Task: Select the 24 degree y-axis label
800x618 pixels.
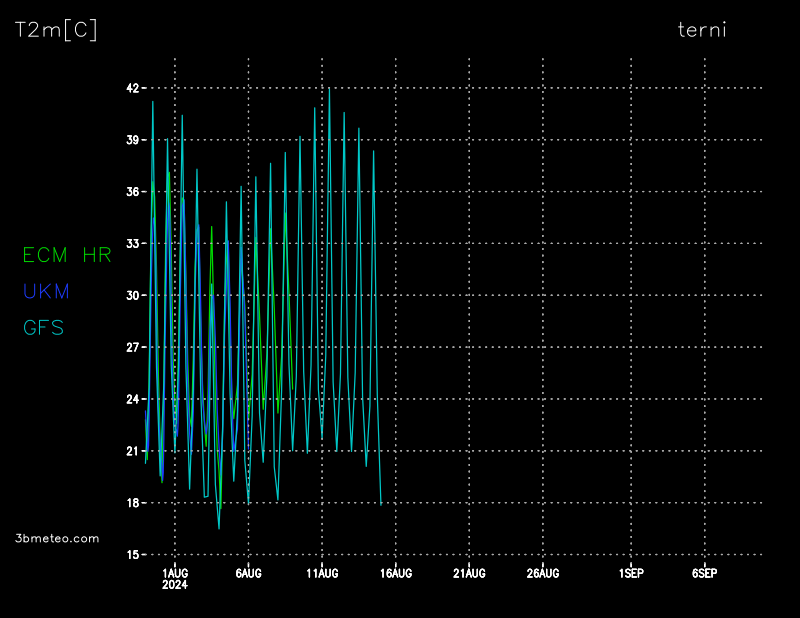Action: [132, 399]
